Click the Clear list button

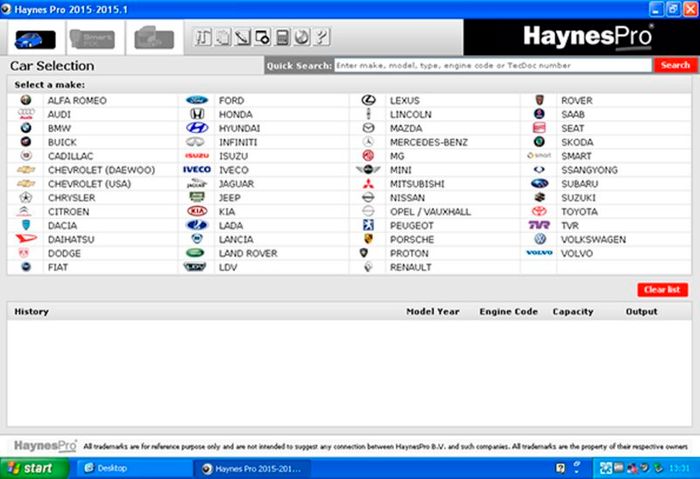[662, 290]
